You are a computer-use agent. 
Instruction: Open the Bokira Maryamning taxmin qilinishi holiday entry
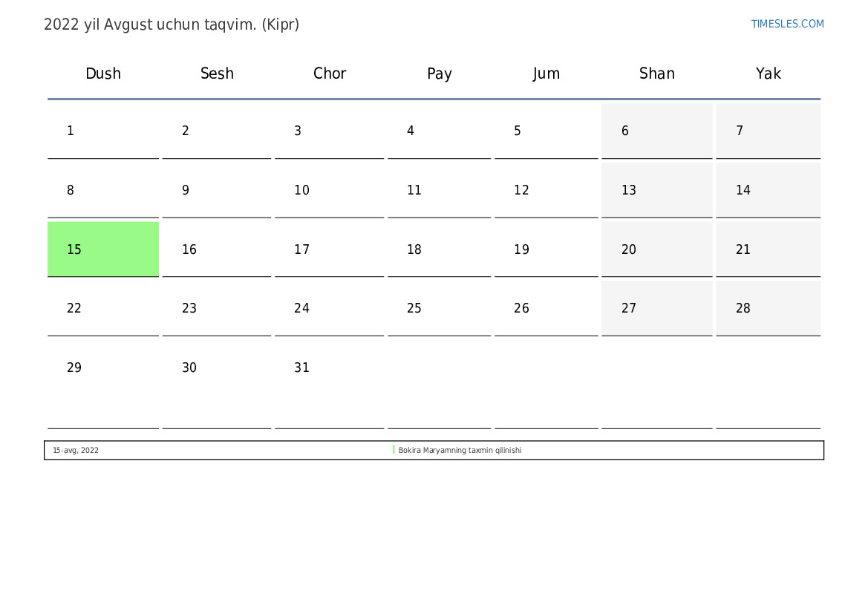point(460,451)
